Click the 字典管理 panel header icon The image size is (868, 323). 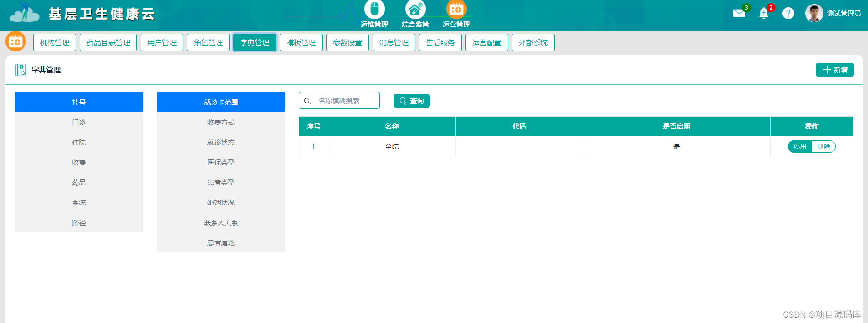[20, 70]
